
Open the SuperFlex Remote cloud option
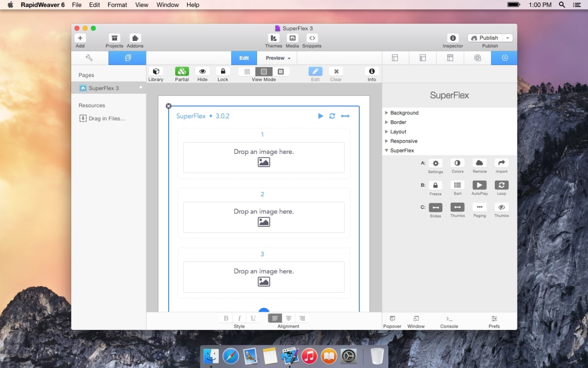click(x=479, y=163)
